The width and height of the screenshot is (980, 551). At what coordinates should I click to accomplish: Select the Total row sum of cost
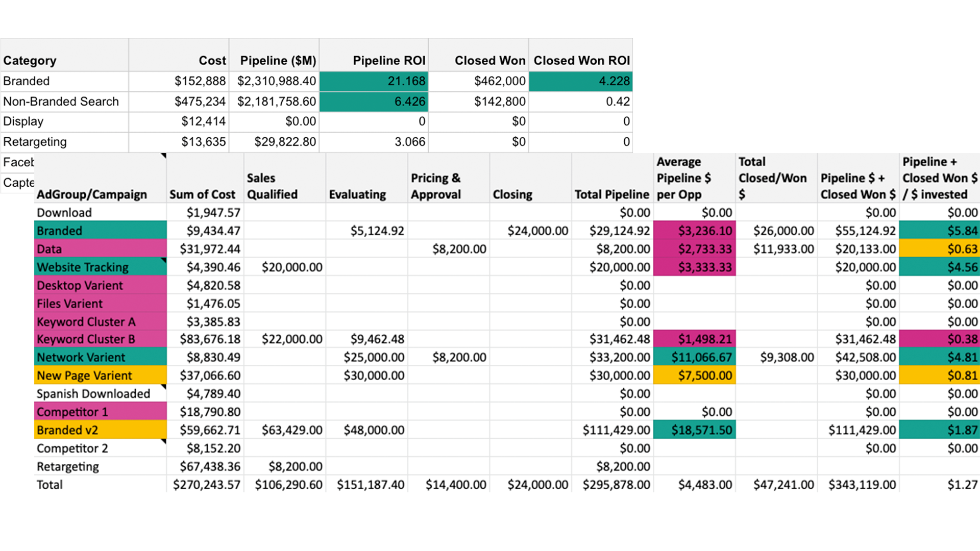[205, 485]
